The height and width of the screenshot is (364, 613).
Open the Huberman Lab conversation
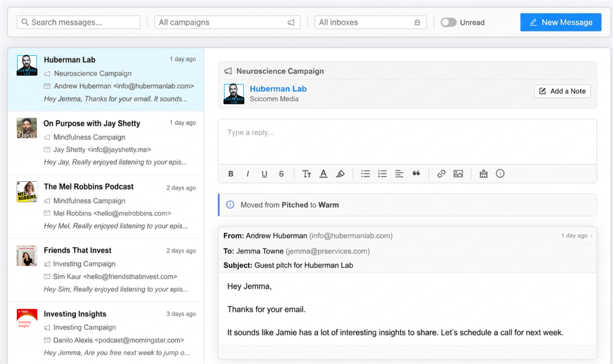click(106, 80)
